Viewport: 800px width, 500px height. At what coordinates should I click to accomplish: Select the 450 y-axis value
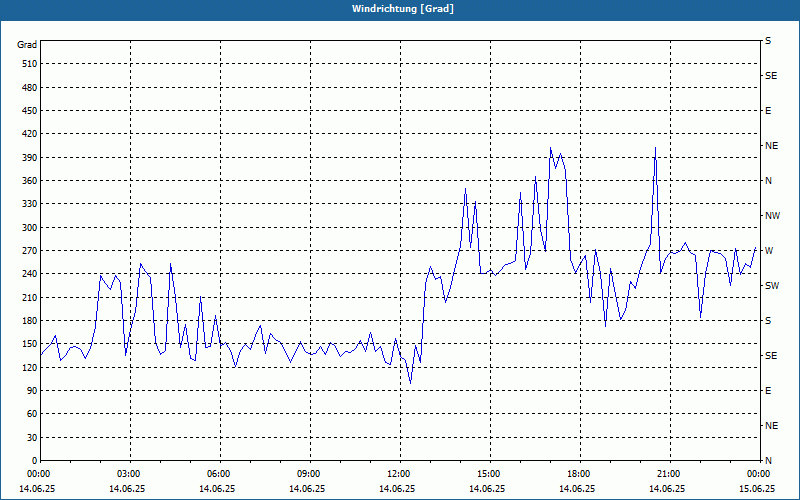click(x=29, y=111)
